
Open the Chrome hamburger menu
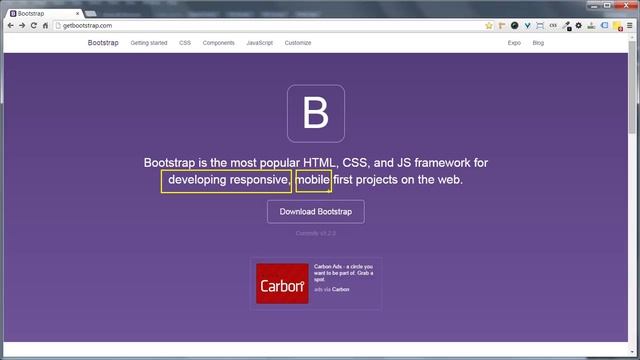[630, 25]
